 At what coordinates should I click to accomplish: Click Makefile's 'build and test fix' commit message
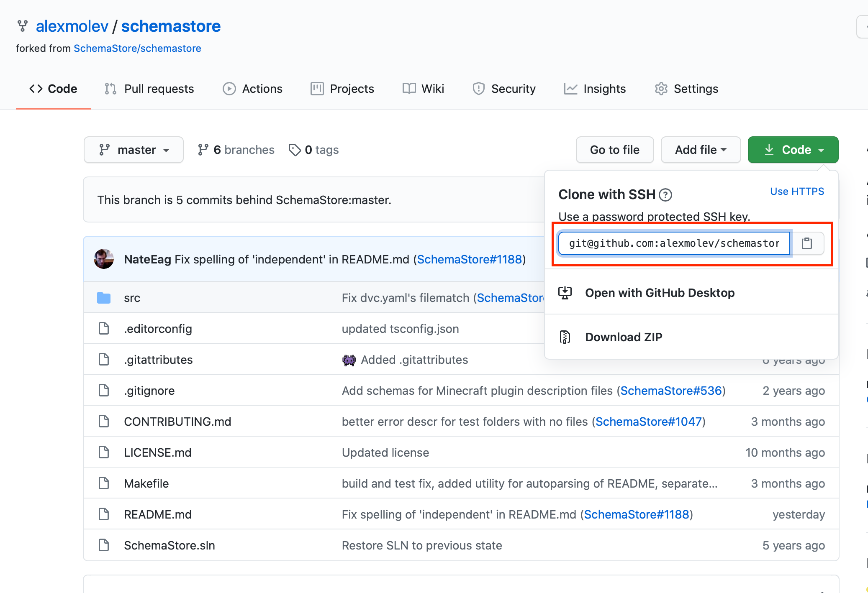click(530, 483)
